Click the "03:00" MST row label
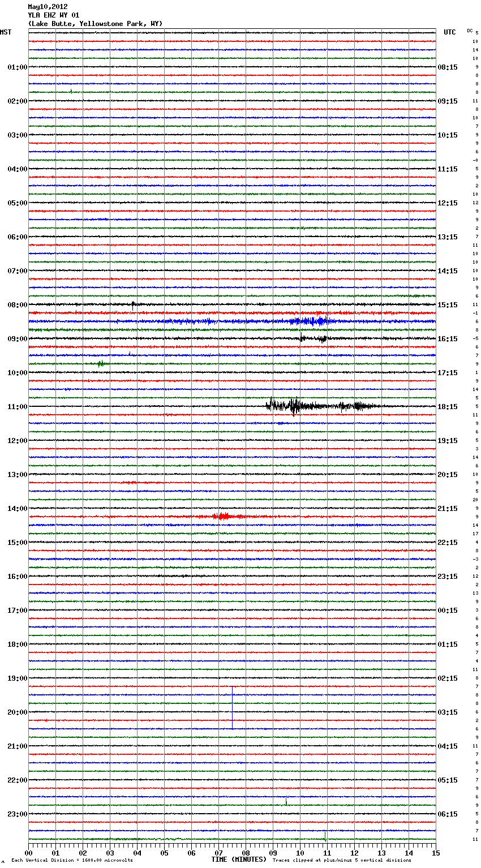481x868 pixels. click(18, 135)
